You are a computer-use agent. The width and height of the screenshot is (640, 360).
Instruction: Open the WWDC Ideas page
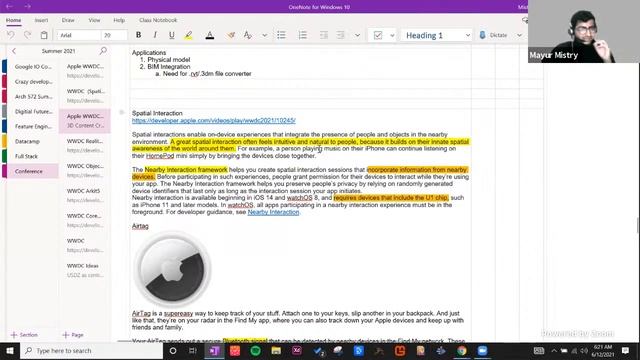85,270
